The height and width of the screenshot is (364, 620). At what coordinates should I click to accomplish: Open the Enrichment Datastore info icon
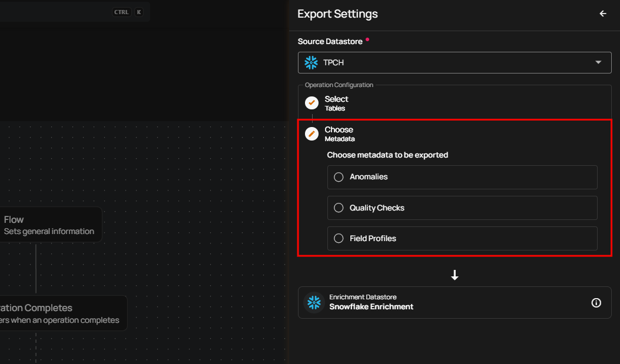[x=596, y=303]
